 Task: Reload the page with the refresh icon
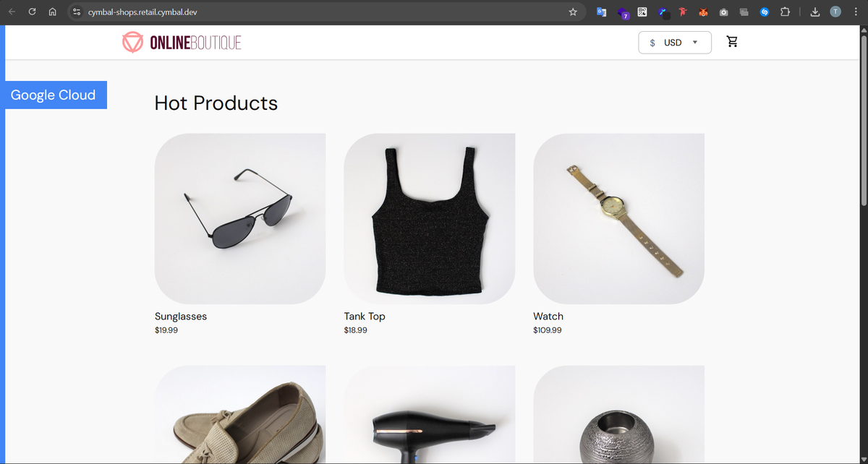pos(33,12)
